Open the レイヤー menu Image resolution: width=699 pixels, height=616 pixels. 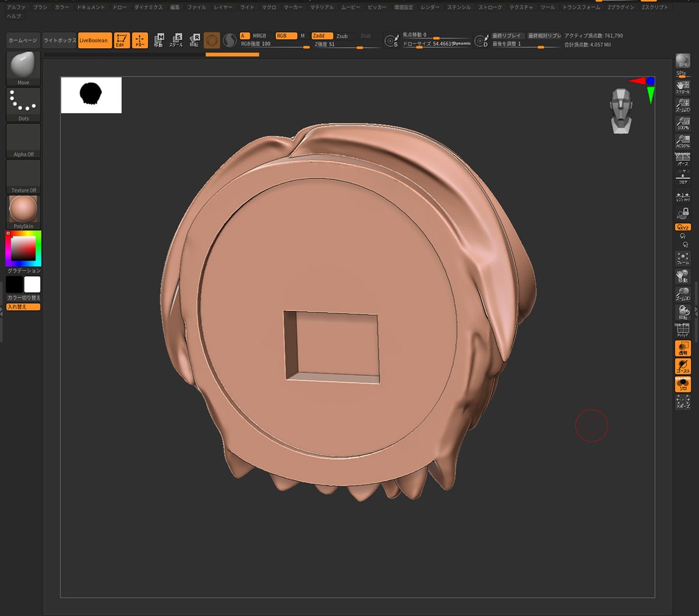pyautogui.click(x=223, y=8)
